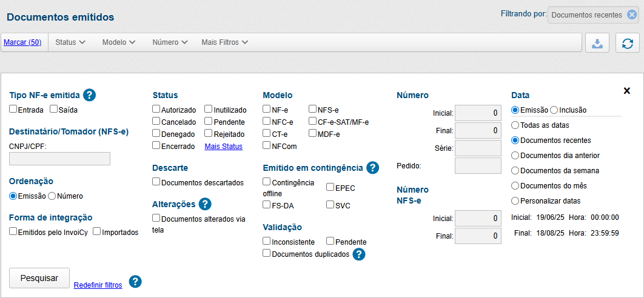Image resolution: width=644 pixels, height=298 pixels.
Task: Expand the Mais Filtros dropdown
Action: (224, 42)
